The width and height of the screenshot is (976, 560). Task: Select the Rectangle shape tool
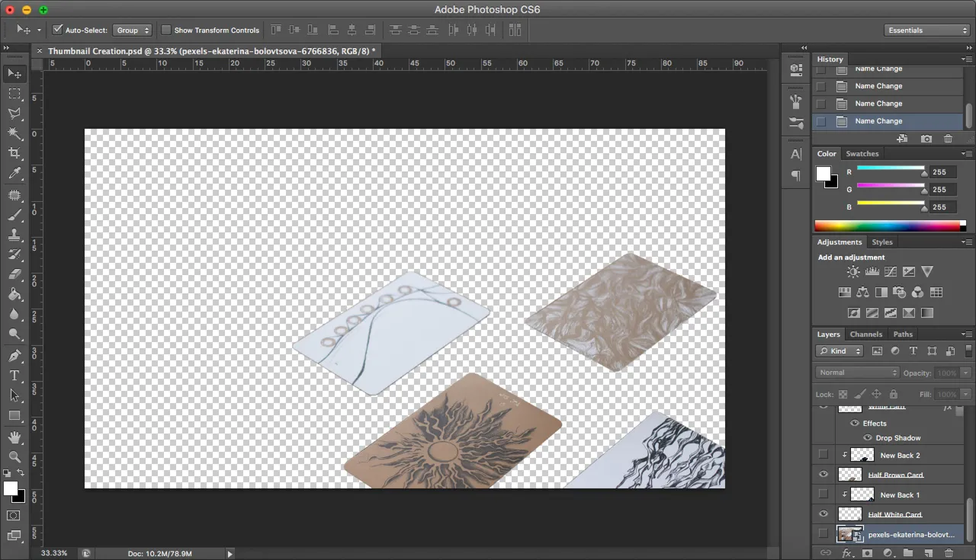point(14,415)
